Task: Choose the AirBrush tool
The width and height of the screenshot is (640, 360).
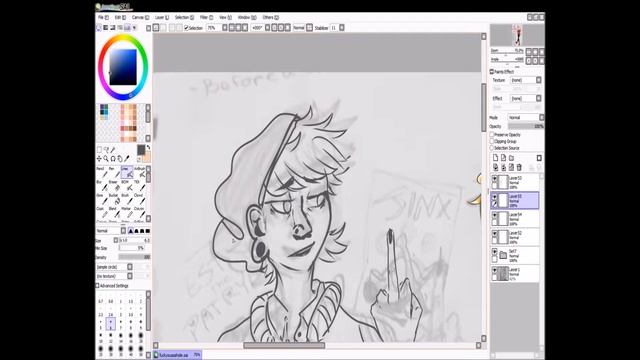Action: (x=140, y=172)
